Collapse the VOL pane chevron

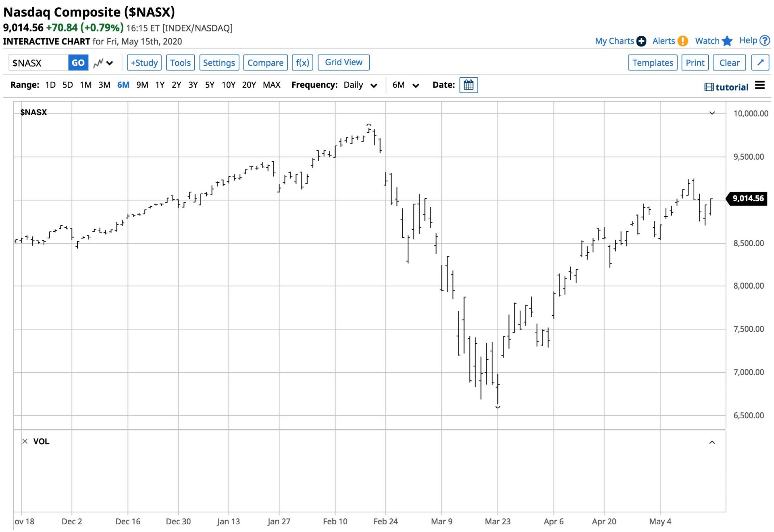(712, 443)
